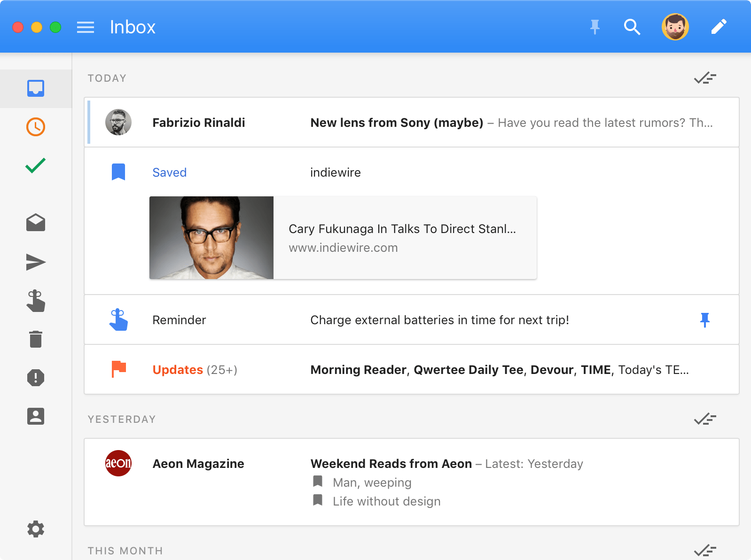Open the New lens from Sony email
The width and height of the screenshot is (751, 560).
pos(412,122)
